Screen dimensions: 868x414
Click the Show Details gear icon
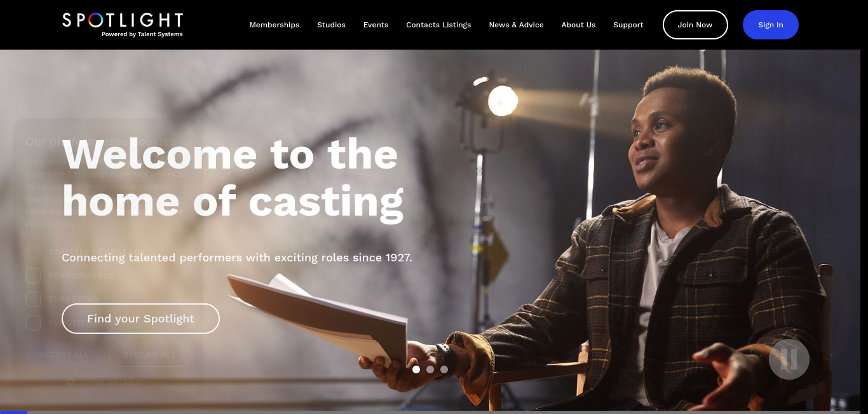(x=71, y=382)
